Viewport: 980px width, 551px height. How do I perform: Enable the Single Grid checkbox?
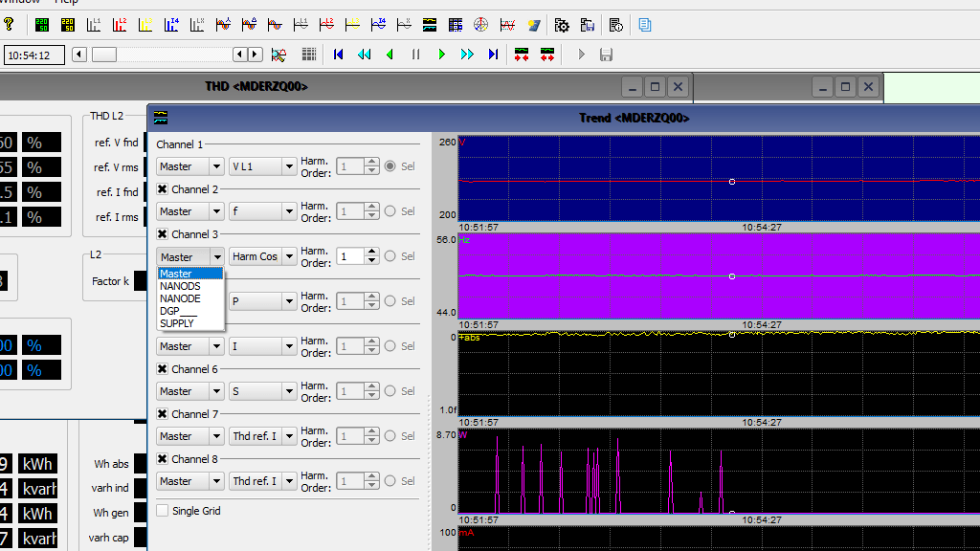point(163,511)
